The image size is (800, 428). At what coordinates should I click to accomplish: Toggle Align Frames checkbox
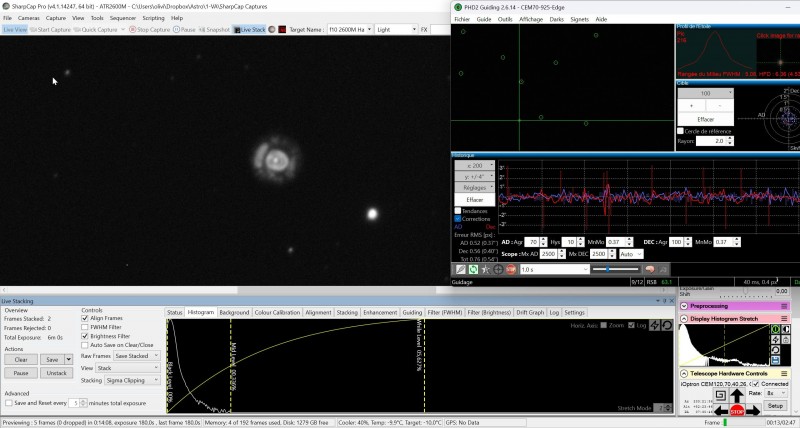coord(85,318)
